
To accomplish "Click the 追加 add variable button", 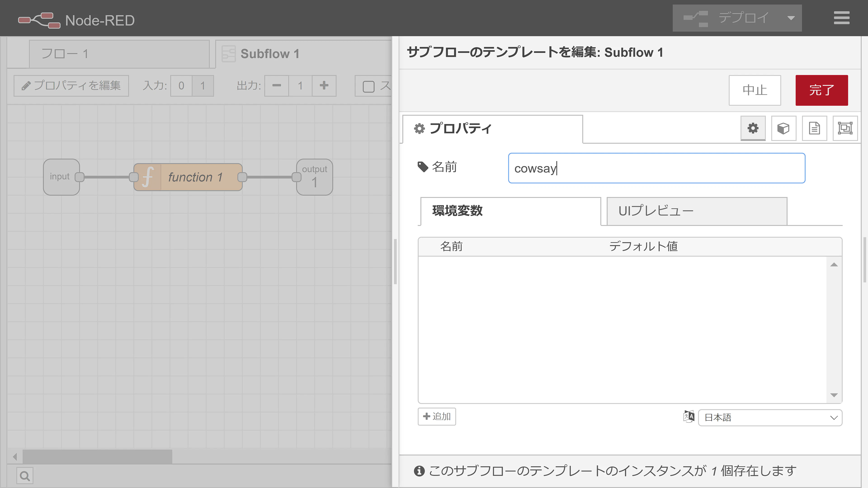I will pyautogui.click(x=437, y=417).
